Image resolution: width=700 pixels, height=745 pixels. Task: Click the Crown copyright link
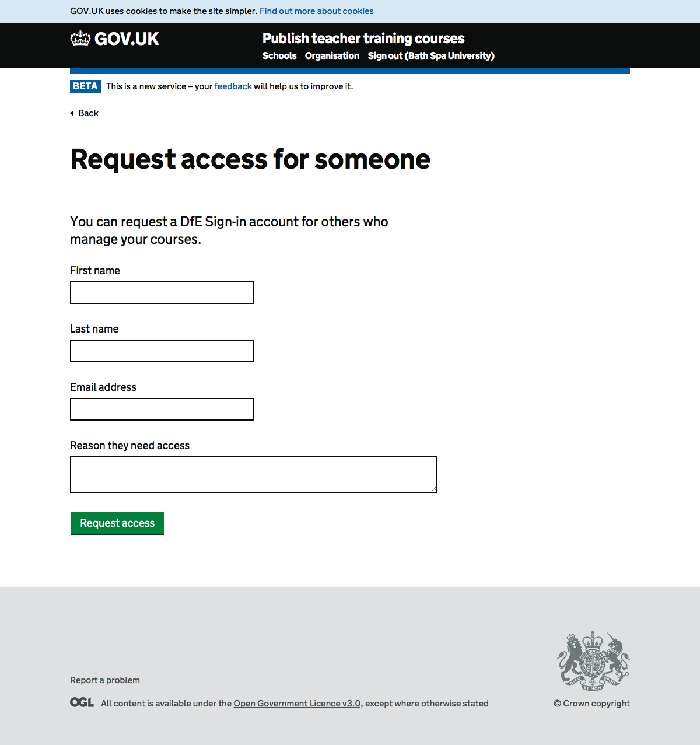click(591, 704)
